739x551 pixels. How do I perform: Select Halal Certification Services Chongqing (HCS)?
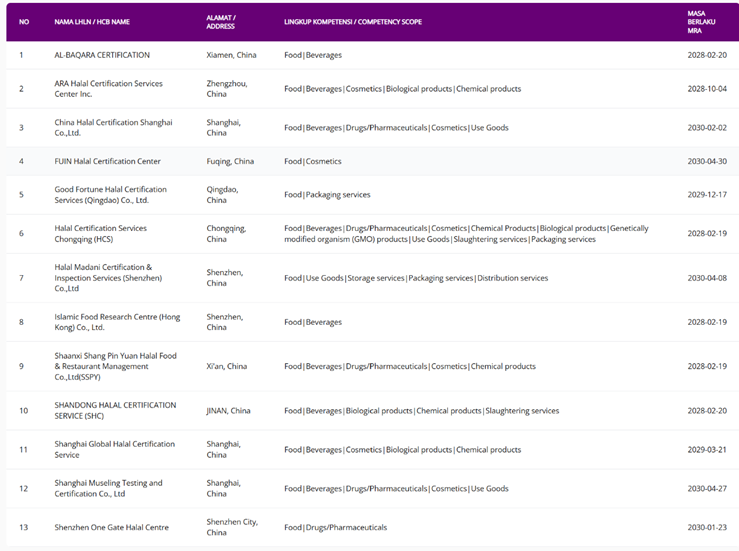click(x=100, y=233)
